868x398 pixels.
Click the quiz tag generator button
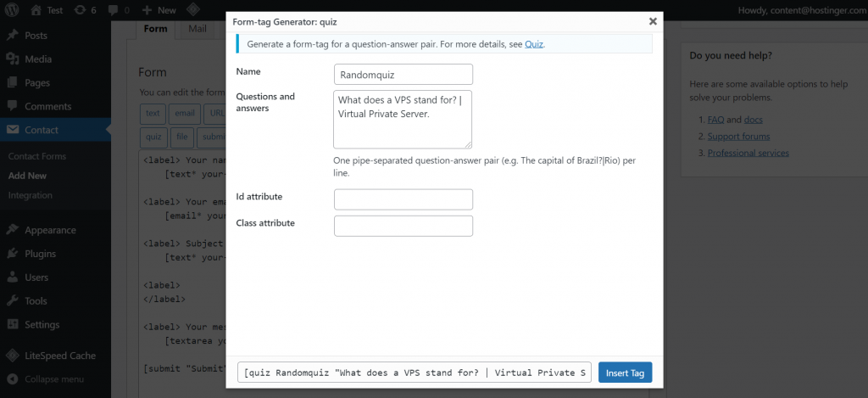(x=154, y=137)
